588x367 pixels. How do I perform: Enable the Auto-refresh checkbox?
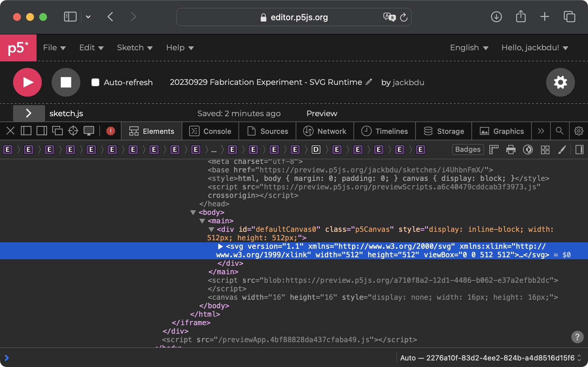(95, 82)
